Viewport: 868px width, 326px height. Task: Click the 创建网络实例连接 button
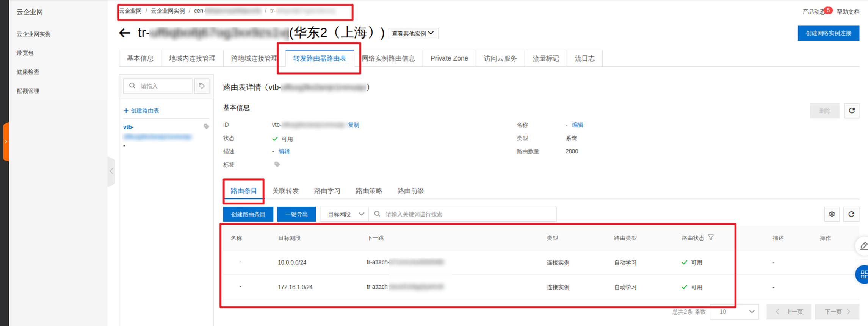[829, 33]
